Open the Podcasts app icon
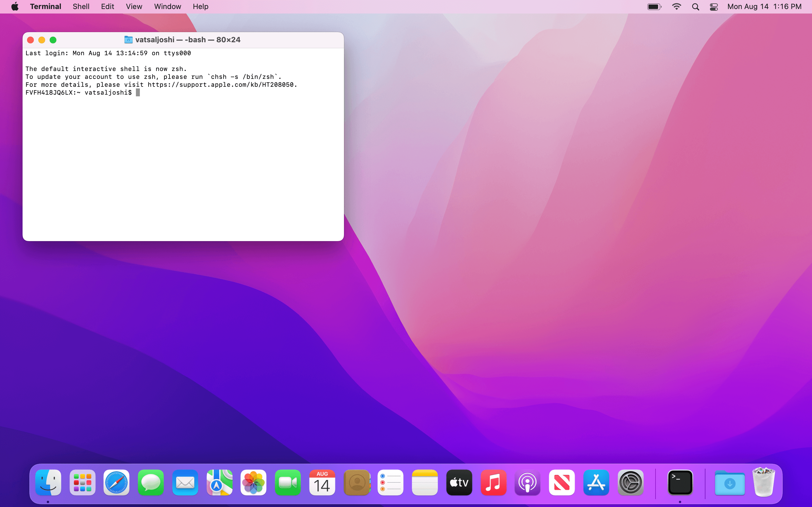 click(x=528, y=482)
